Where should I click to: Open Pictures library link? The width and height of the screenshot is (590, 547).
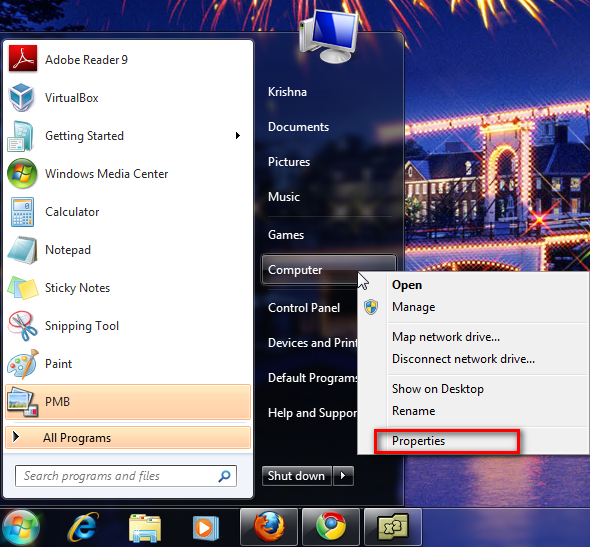click(x=289, y=162)
